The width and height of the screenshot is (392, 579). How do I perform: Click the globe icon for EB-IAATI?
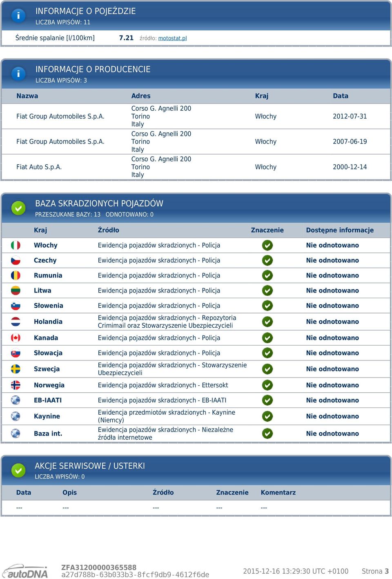[16, 400]
